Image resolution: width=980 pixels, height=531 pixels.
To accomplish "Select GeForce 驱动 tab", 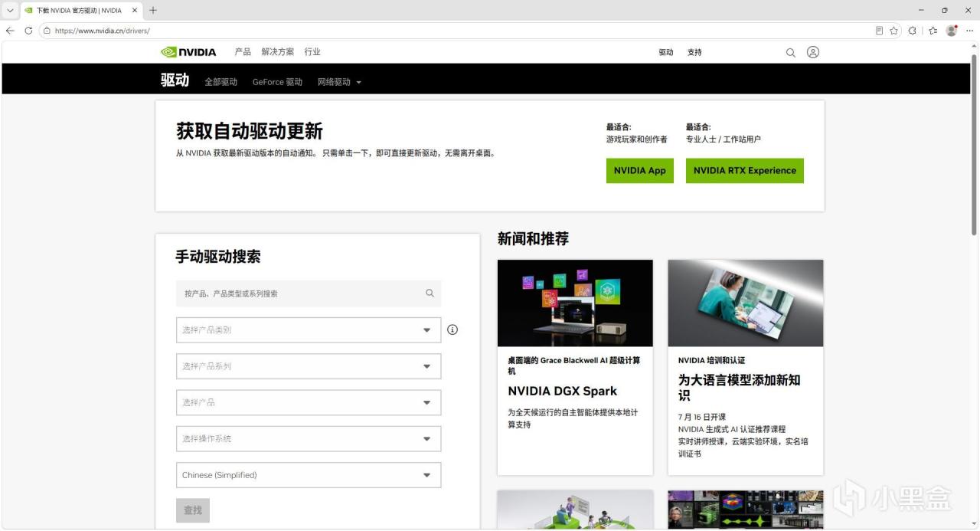I will coord(277,82).
